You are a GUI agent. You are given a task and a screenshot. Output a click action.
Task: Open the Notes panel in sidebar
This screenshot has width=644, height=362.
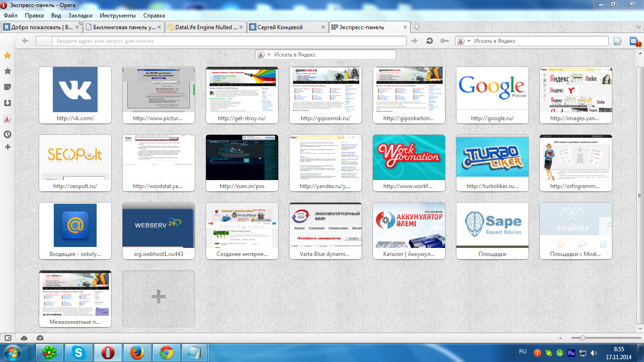click(x=8, y=87)
